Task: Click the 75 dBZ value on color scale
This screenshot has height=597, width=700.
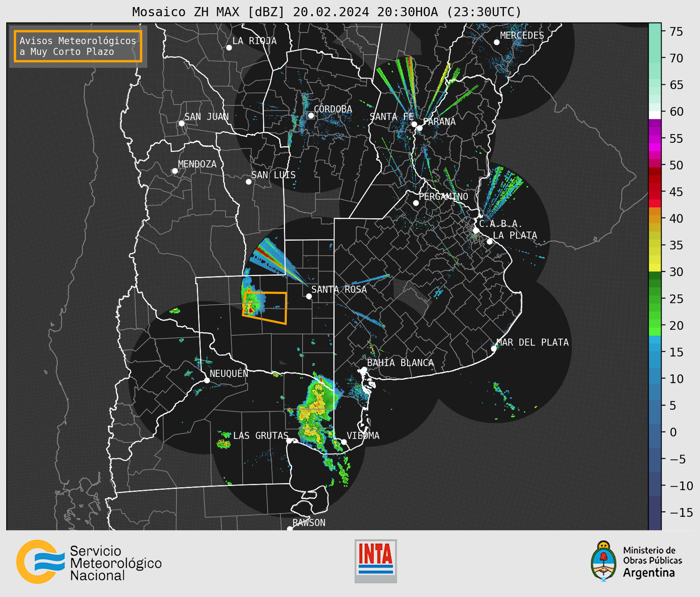Action: [x=676, y=32]
